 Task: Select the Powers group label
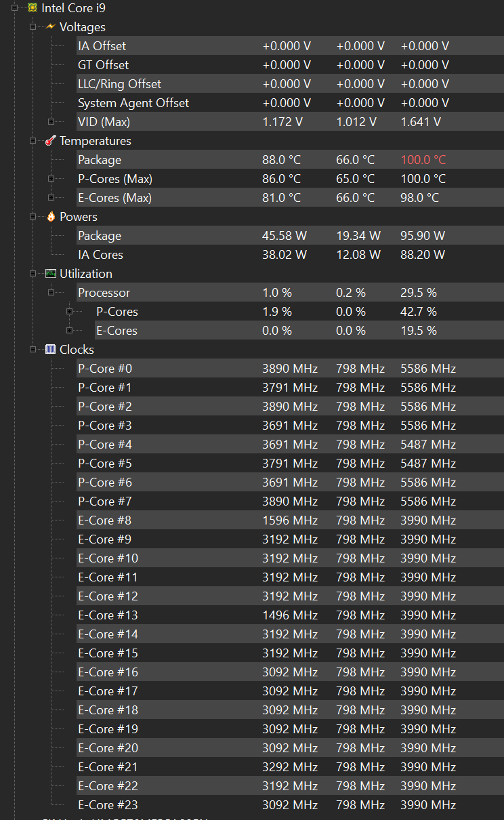[79, 217]
